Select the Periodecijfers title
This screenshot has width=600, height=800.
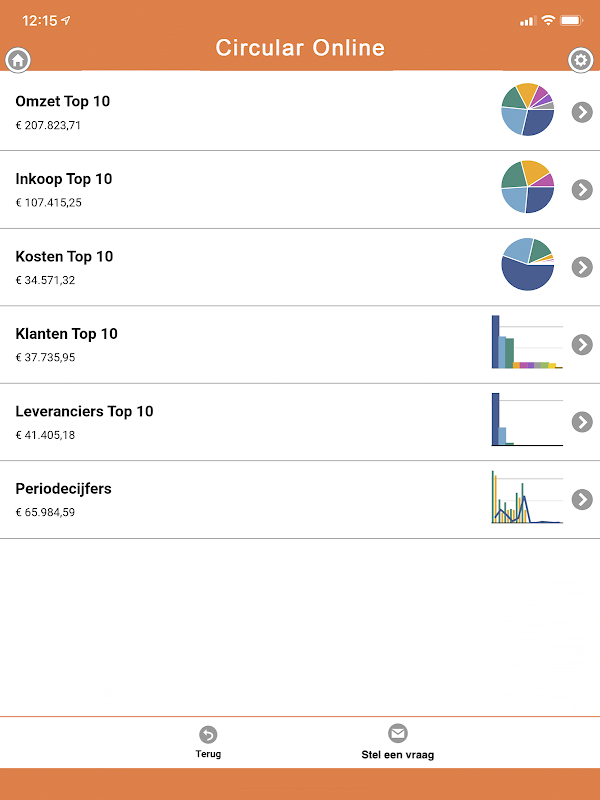[63, 489]
